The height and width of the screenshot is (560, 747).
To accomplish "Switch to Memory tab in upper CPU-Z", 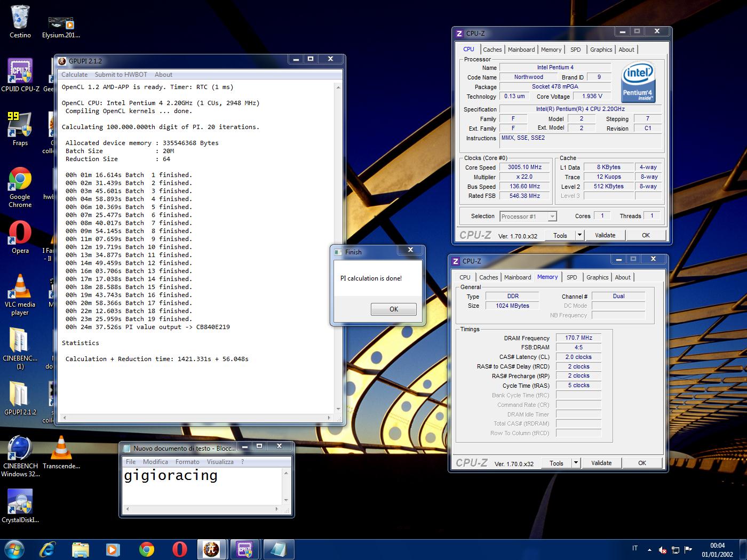I will (x=551, y=50).
